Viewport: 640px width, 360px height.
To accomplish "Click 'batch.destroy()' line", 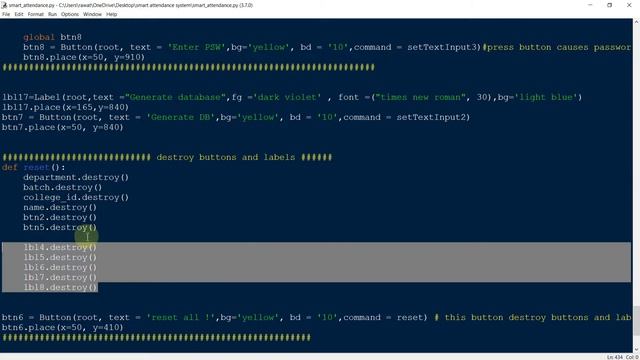I will (x=62, y=187).
